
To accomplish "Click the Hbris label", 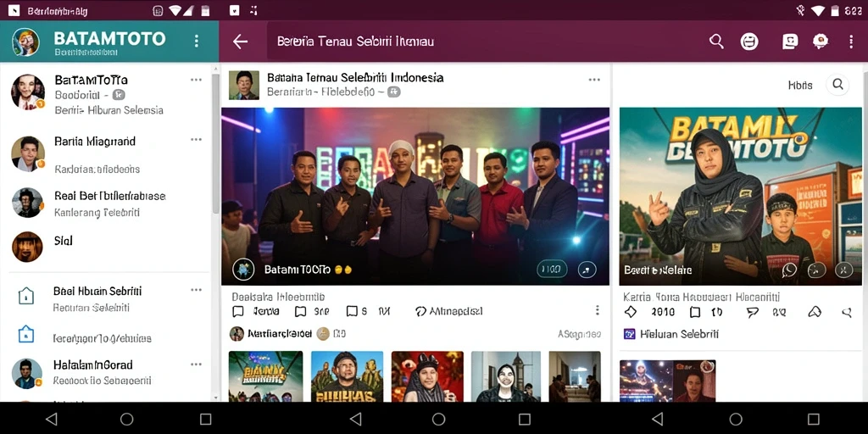I will click(x=800, y=86).
